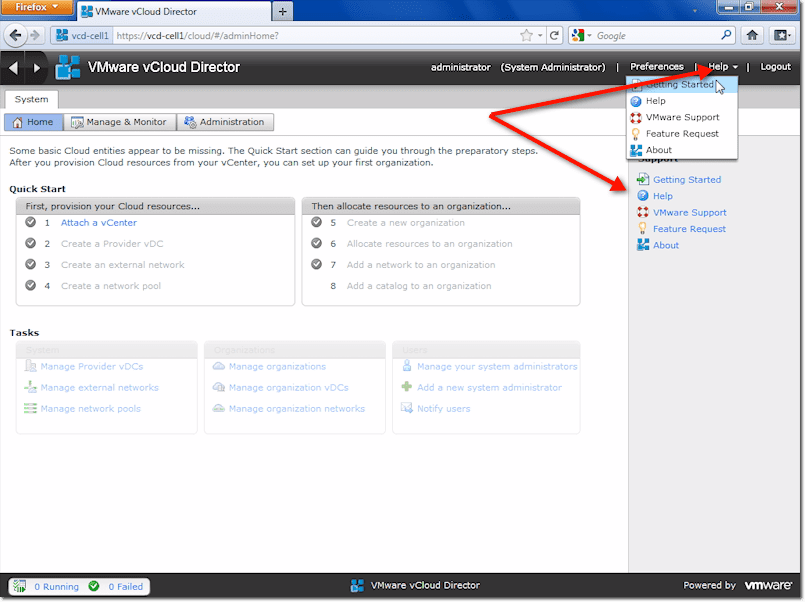Click the Help icon in Support panel
The height and width of the screenshot is (602, 805).
coord(643,196)
